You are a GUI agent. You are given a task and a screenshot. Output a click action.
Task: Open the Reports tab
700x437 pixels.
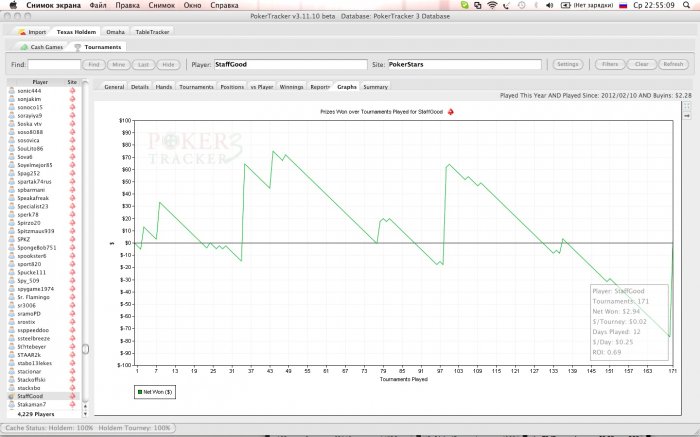320,87
